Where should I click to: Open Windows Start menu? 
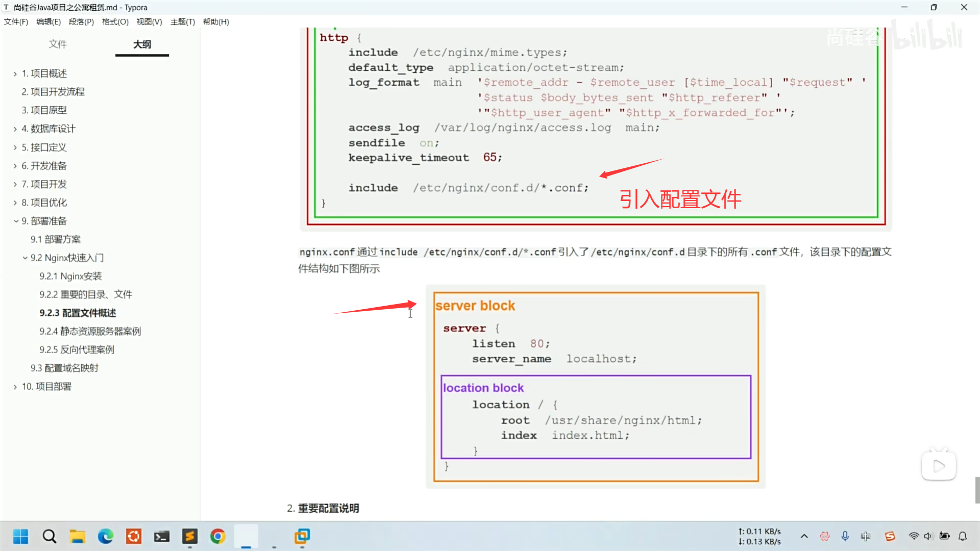(x=20, y=536)
